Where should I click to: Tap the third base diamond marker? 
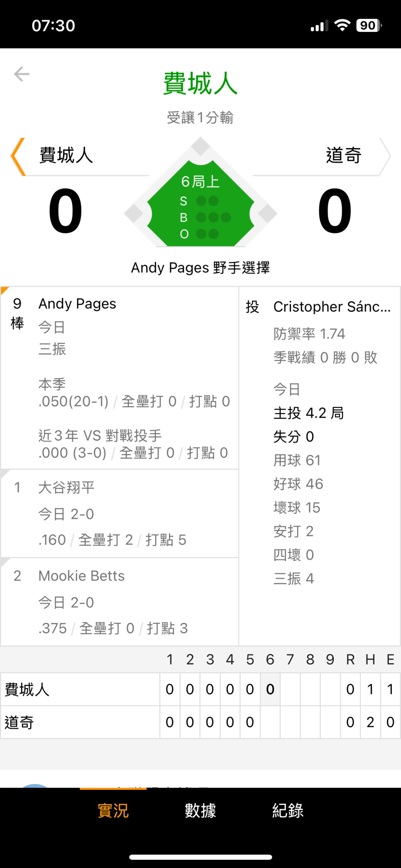[x=134, y=213]
